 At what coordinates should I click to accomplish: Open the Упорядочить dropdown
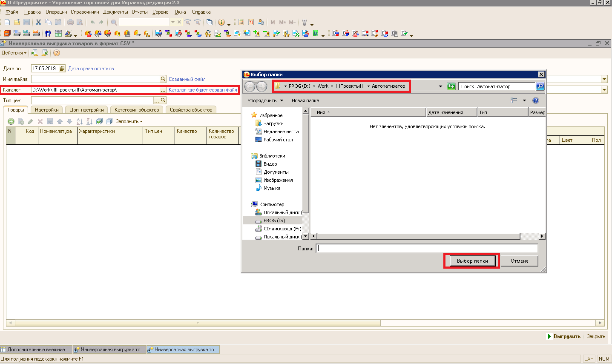[265, 100]
